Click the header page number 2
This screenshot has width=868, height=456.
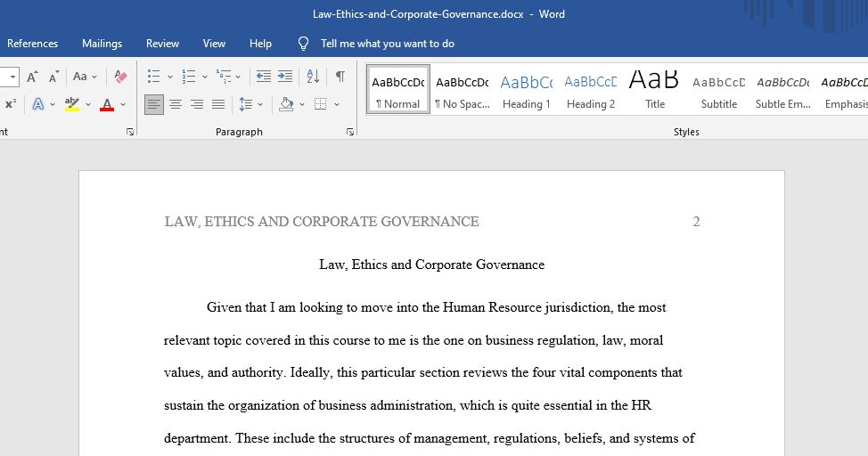coord(696,222)
